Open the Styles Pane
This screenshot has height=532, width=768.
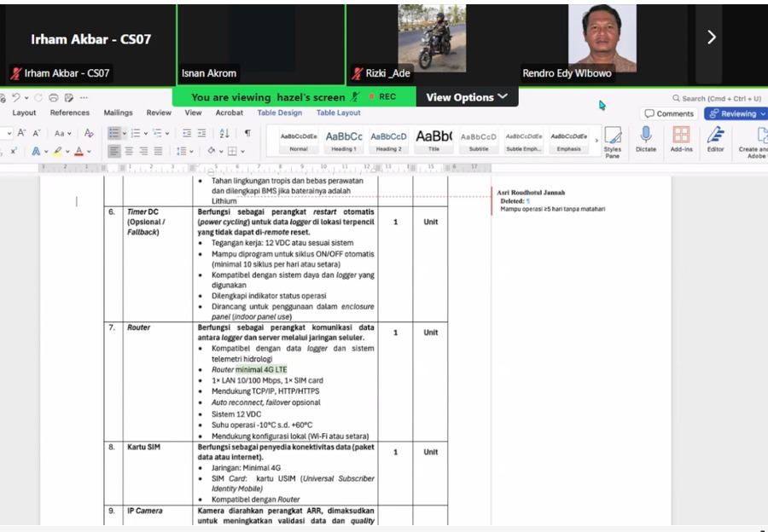coord(612,142)
